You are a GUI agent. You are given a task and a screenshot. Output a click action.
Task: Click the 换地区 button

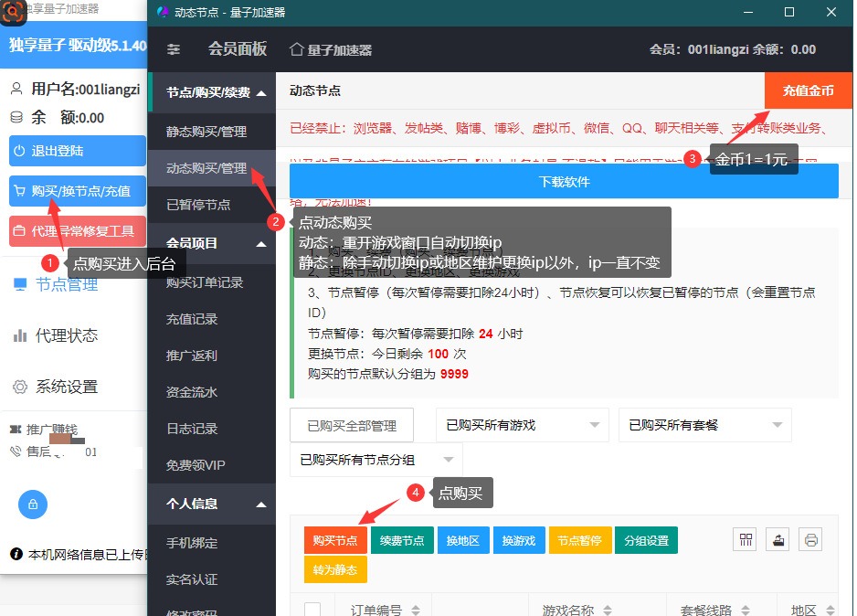pyautogui.click(x=463, y=540)
